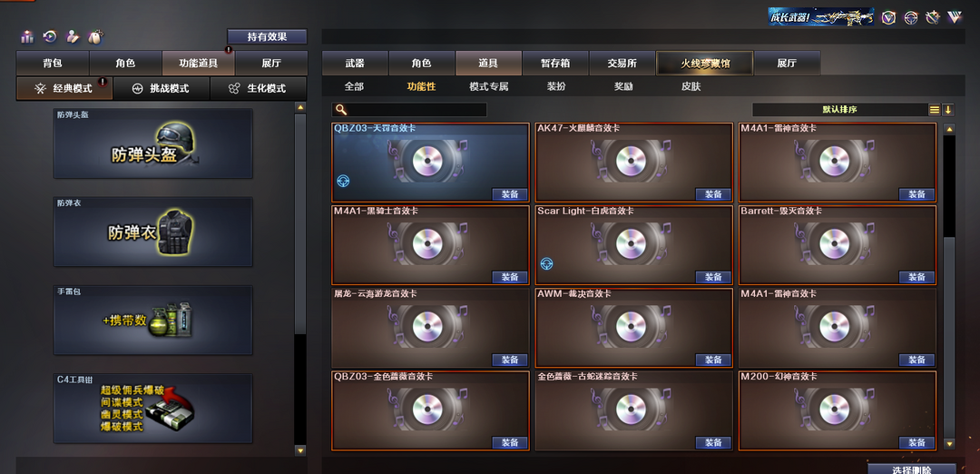Image resolution: width=980 pixels, height=474 pixels.
Task: Click the mouse settings icon
Action: (x=95, y=36)
